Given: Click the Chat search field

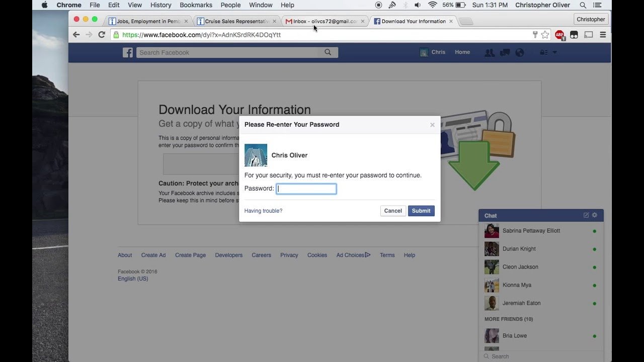Looking at the screenshot, I should coord(541,356).
